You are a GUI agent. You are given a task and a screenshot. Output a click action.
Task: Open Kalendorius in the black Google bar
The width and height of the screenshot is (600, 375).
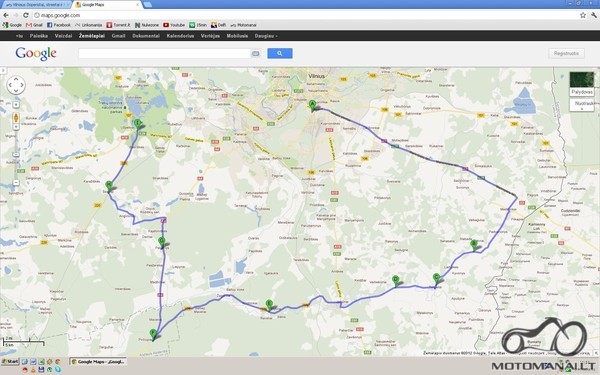tap(180, 36)
